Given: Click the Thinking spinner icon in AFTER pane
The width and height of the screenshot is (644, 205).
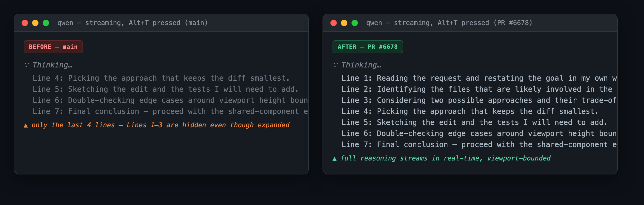Looking at the screenshot, I should pyautogui.click(x=335, y=65).
